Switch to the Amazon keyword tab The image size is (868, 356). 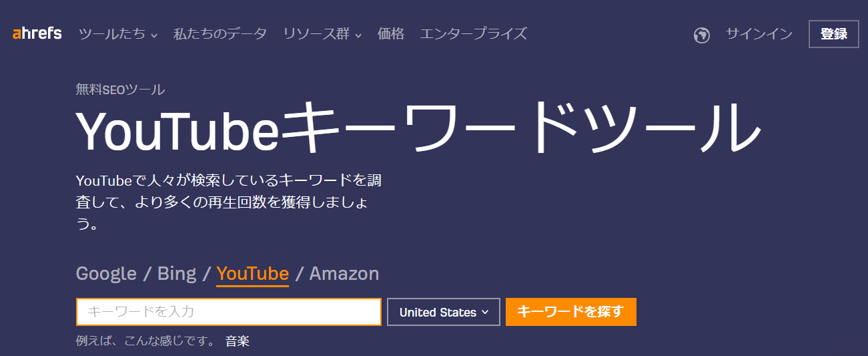tap(344, 273)
